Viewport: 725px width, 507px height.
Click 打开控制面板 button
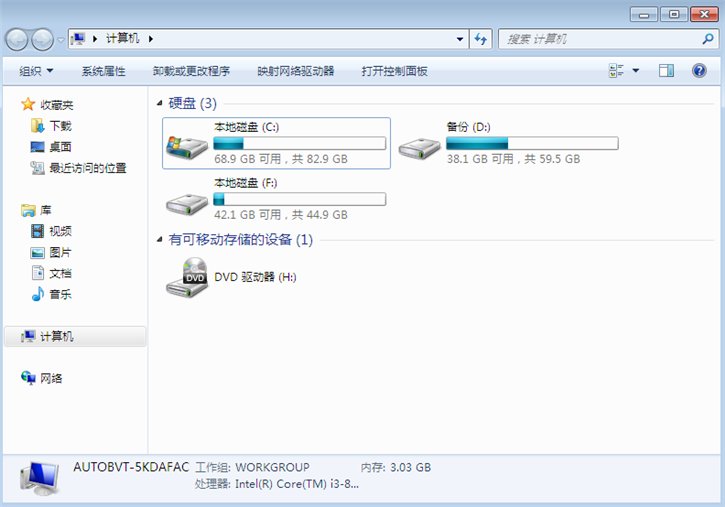[x=394, y=71]
